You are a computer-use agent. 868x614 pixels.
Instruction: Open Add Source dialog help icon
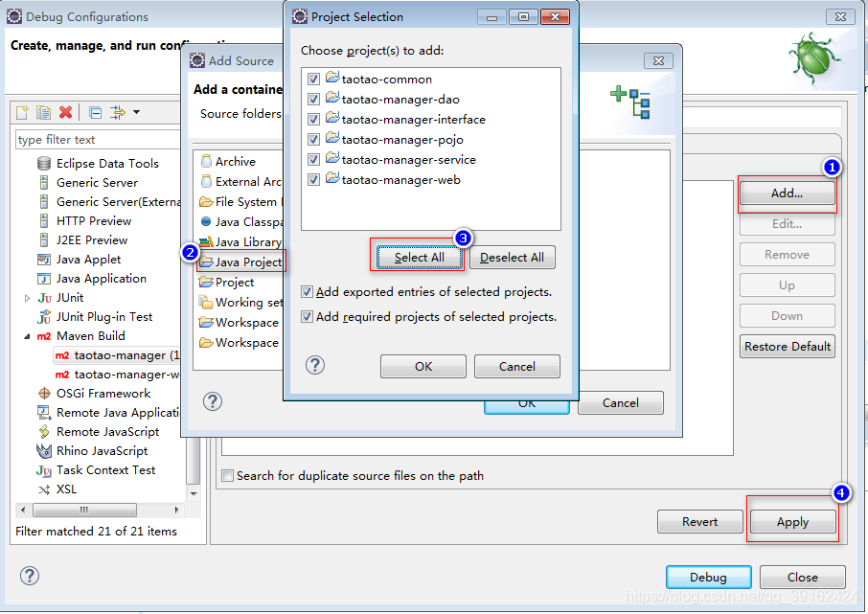tap(213, 401)
